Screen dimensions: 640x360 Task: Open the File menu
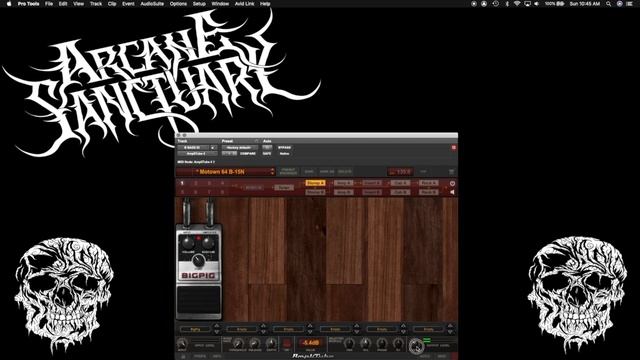click(x=49, y=4)
